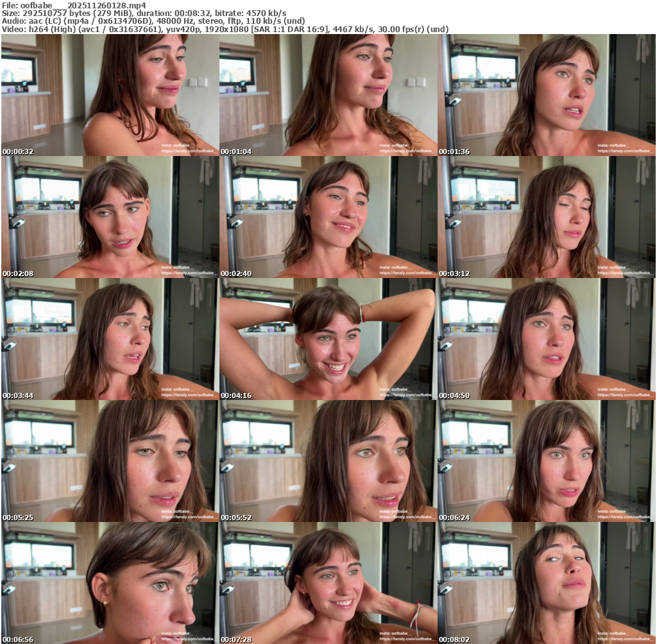Select the frame stamped 00:01:04

[x=328, y=95]
